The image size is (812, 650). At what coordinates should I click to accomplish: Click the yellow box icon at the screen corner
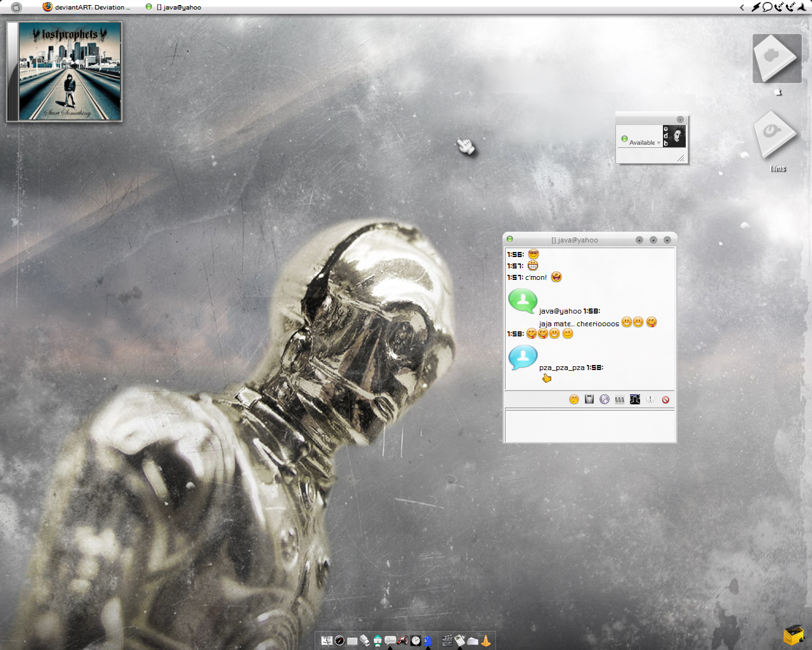[794, 634]
